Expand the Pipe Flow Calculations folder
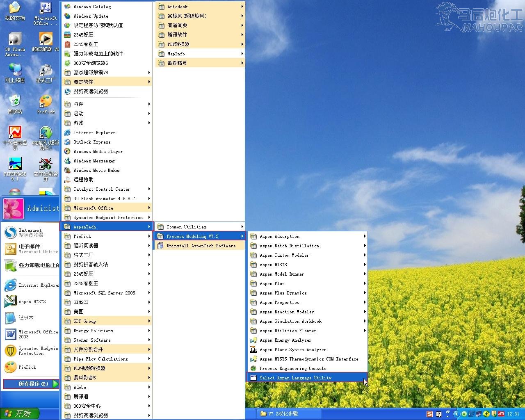 point(107,359)
